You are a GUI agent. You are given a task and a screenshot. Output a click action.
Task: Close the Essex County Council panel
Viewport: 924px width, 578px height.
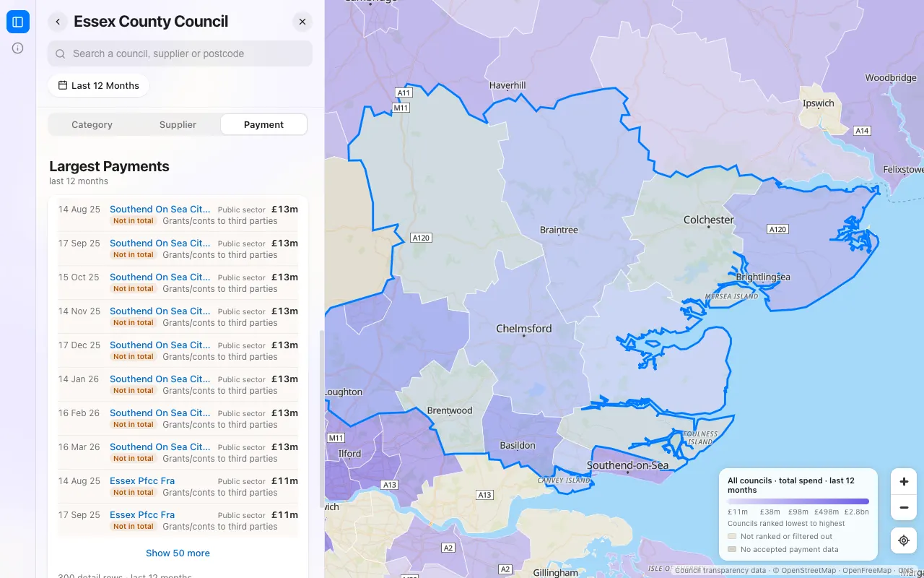click(x=302, y=22)
